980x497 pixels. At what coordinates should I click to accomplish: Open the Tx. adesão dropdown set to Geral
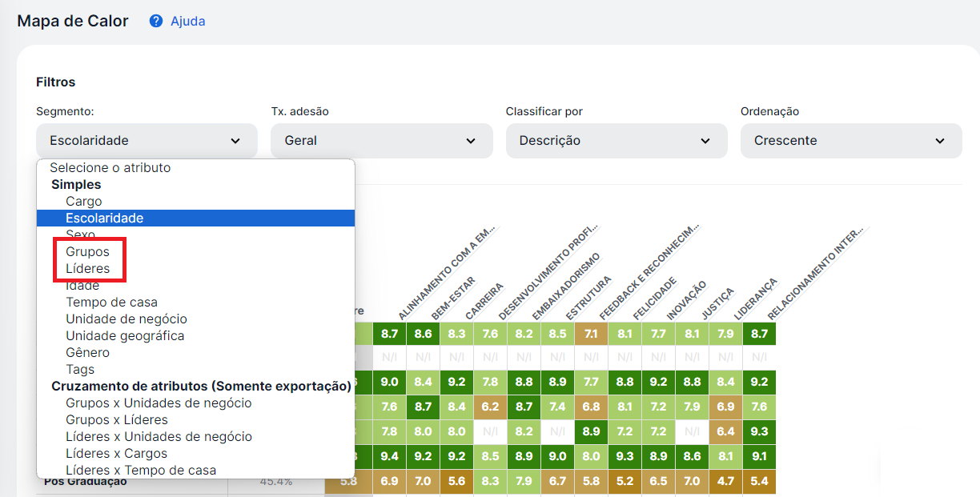382,141
